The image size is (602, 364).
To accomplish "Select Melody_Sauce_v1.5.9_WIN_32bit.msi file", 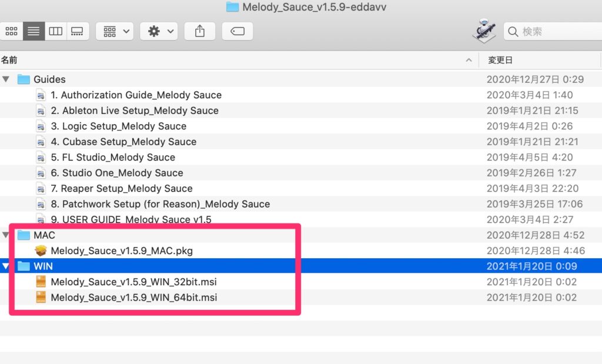I will (133, 282).
